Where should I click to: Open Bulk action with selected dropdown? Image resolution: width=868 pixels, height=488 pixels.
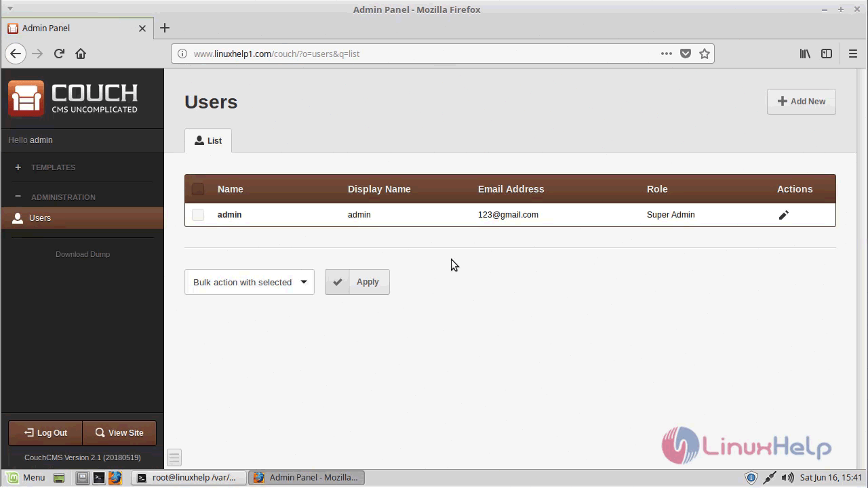(250, 282)
